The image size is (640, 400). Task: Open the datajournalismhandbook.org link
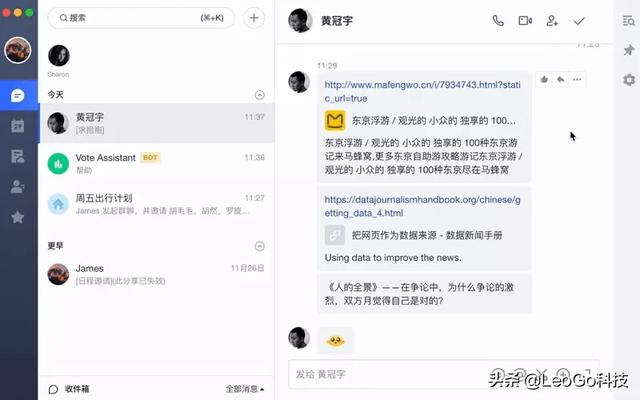422,206
